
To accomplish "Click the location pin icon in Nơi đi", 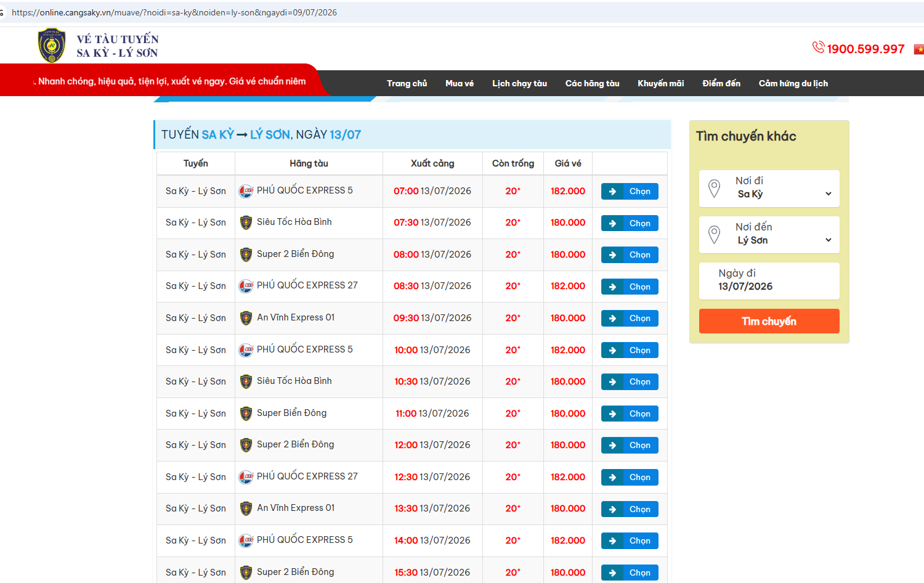I will [715, 188].
